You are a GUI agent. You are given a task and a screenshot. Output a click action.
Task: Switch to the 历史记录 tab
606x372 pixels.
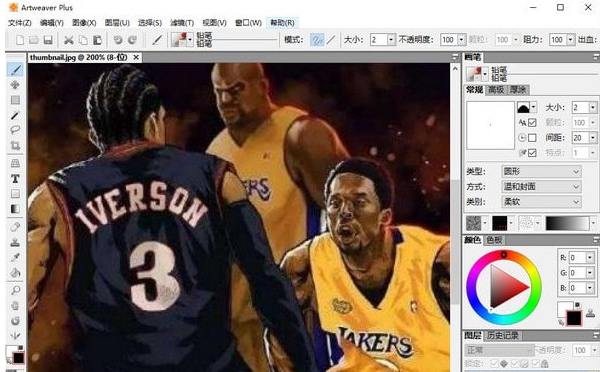(502, 335)
